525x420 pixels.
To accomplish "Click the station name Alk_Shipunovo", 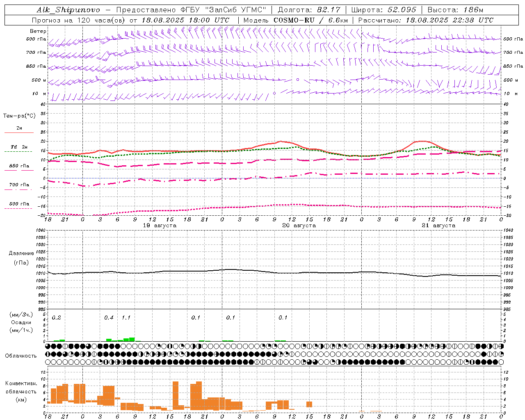I will tap(68, 10).
